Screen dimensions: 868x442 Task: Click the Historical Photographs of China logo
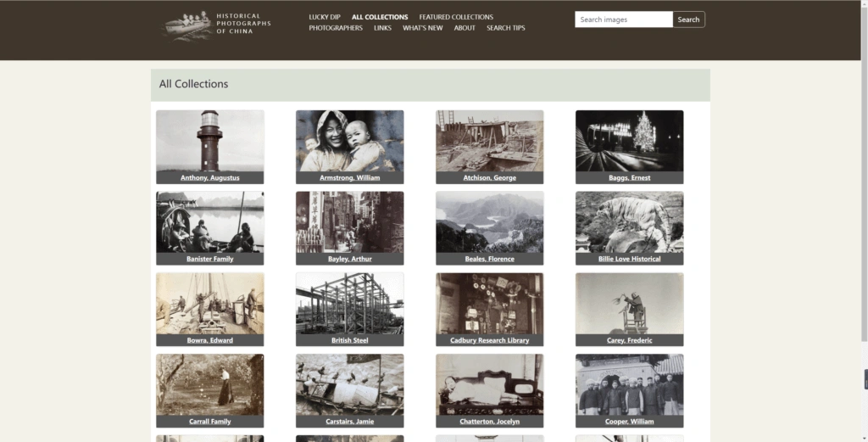click(x=216, y=25)
